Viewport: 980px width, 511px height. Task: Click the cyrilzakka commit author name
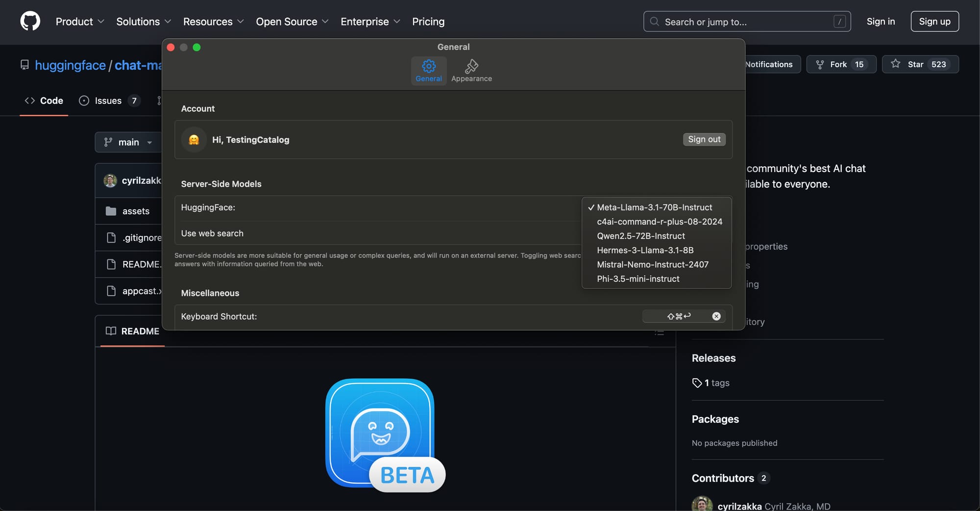coord(142,180)
